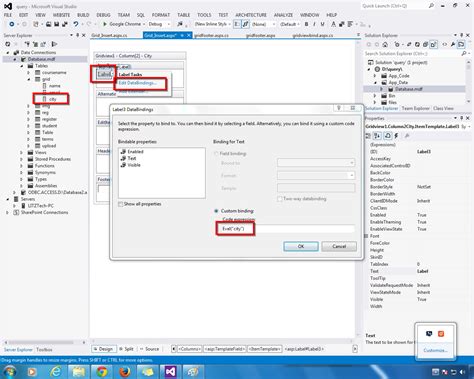Expand App_Code folder in Solution Explorer
Screen dimensions: 474x379
pos(375,76)
